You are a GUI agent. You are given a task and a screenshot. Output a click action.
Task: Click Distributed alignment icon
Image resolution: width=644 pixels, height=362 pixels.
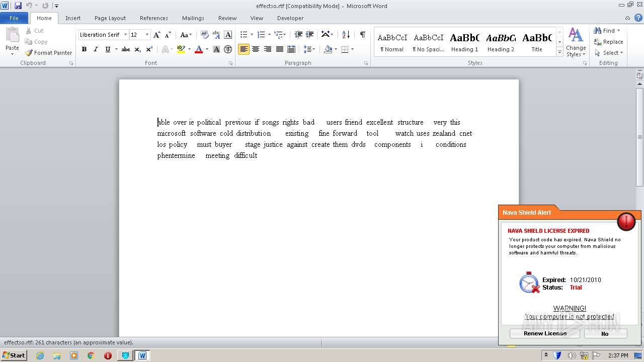pos(291,49)
